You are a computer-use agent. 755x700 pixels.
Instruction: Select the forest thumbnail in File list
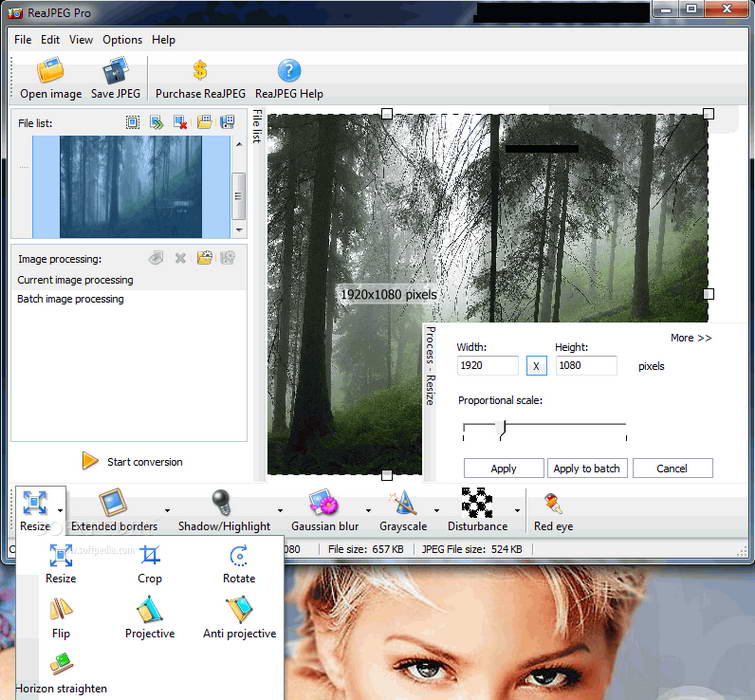point(130,187)
